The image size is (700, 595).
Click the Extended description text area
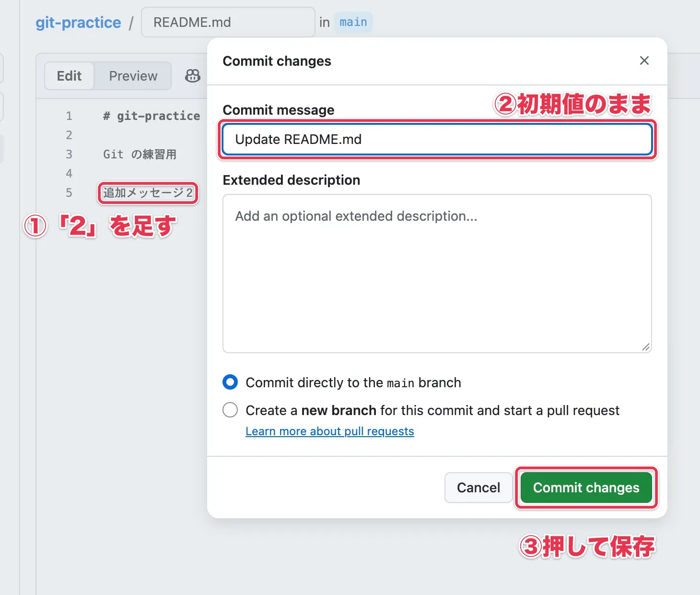click(x=437, y=274)
